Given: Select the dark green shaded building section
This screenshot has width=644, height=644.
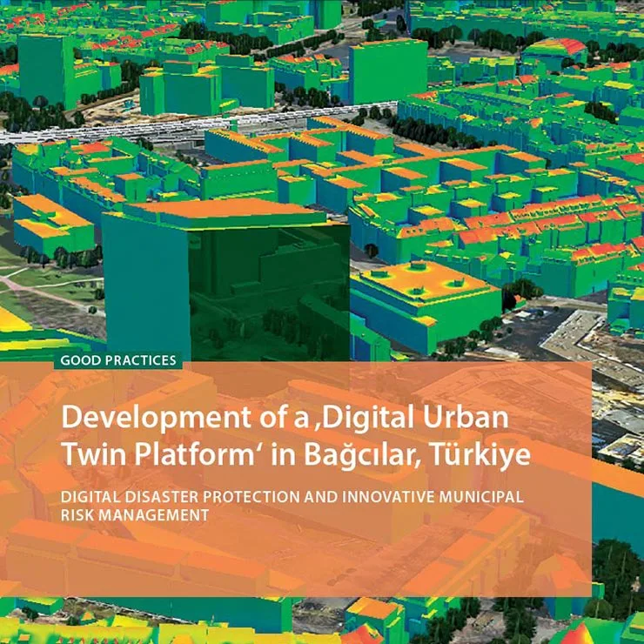Looking at the screenshot, I should 269,293.
